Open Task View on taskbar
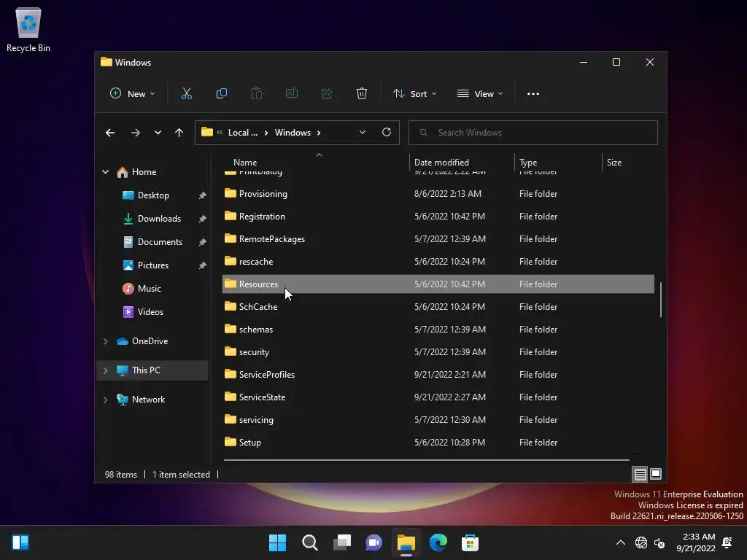747x560 pixels. 342,542
